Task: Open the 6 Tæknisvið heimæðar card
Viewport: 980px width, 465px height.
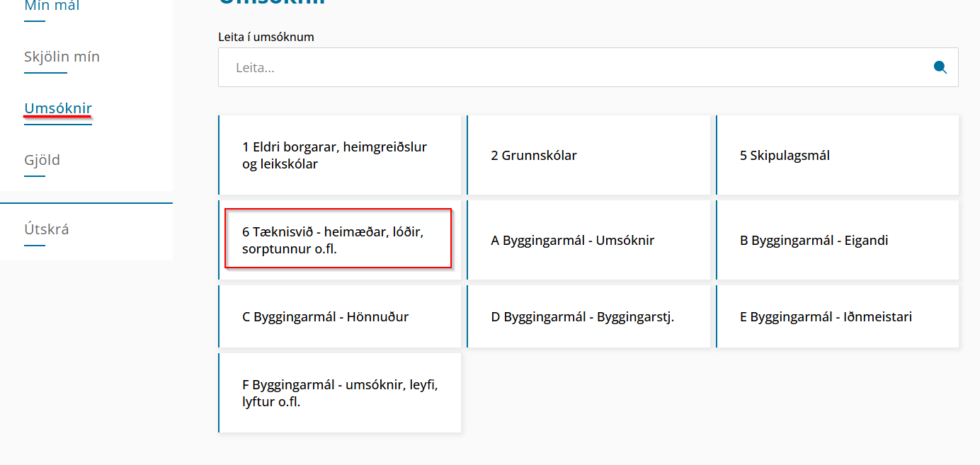Action: coord(338,240)
